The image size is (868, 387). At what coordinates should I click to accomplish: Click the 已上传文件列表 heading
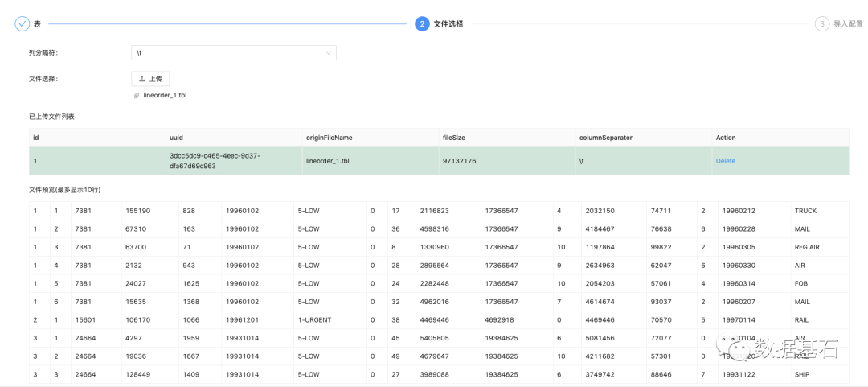coord(51,117)
